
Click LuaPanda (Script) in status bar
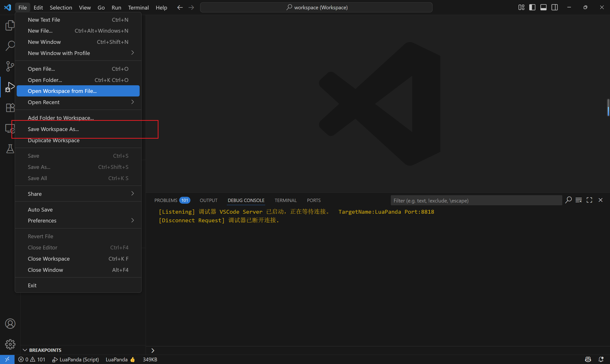click(x=76, y=359)
